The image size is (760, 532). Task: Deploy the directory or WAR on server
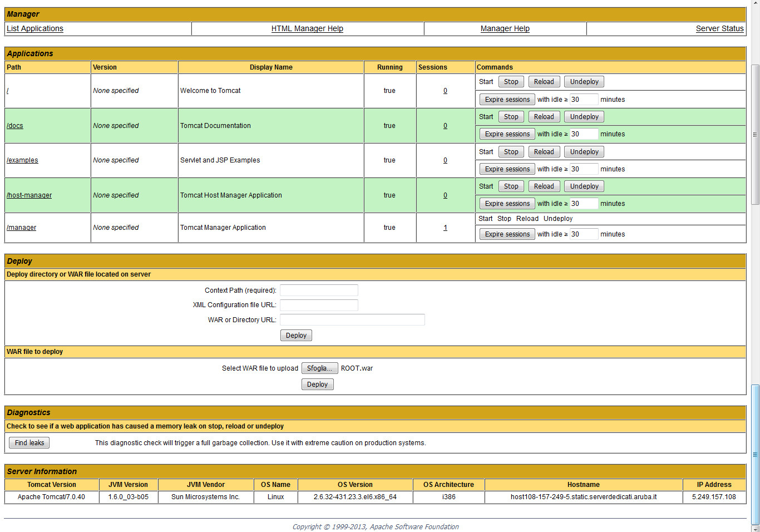point(296,336)
